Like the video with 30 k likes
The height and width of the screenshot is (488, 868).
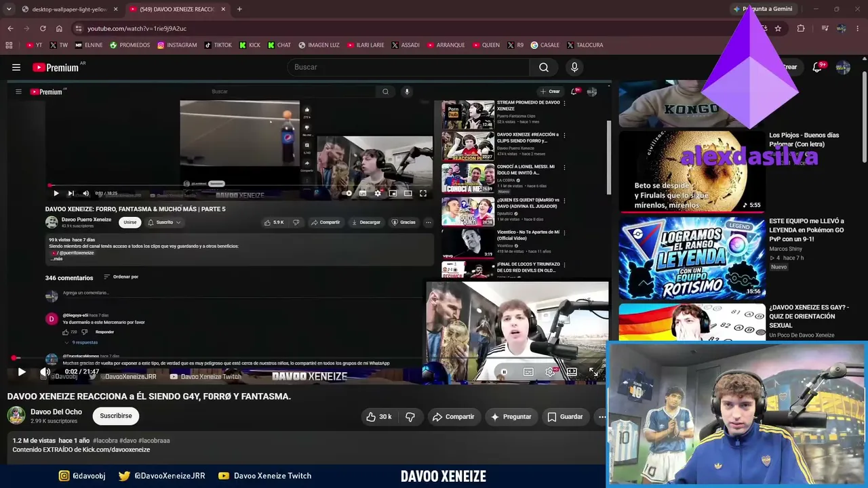(378, 417)
